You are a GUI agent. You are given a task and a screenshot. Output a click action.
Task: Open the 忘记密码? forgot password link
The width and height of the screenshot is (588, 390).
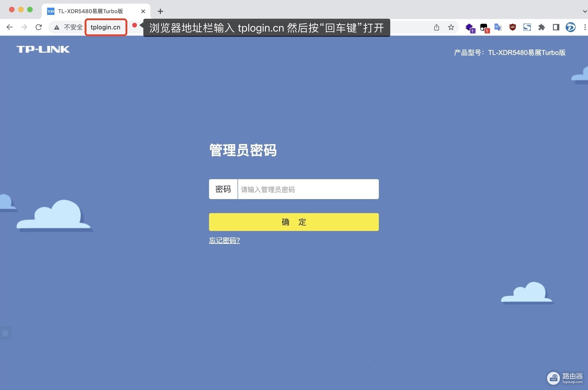[224, 240]
